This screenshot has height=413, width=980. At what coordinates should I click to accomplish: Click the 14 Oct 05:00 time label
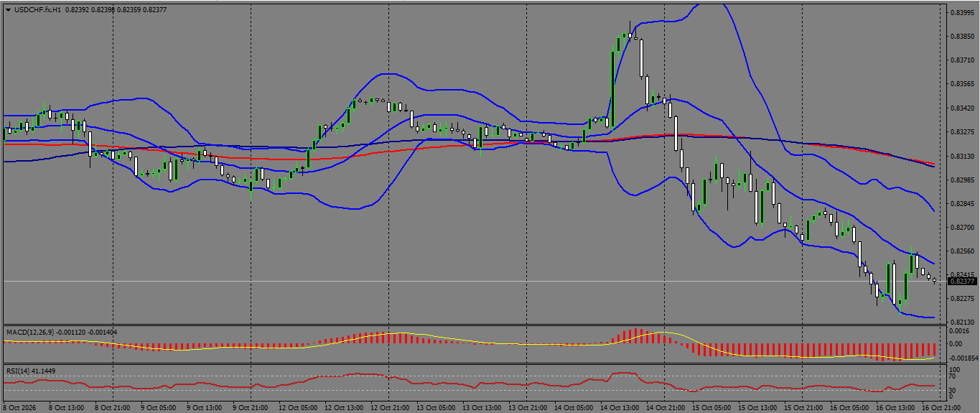point(574,407)
